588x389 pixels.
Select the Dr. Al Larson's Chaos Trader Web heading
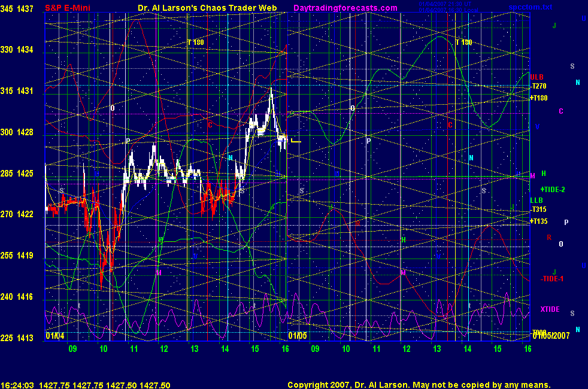[207, 8]
